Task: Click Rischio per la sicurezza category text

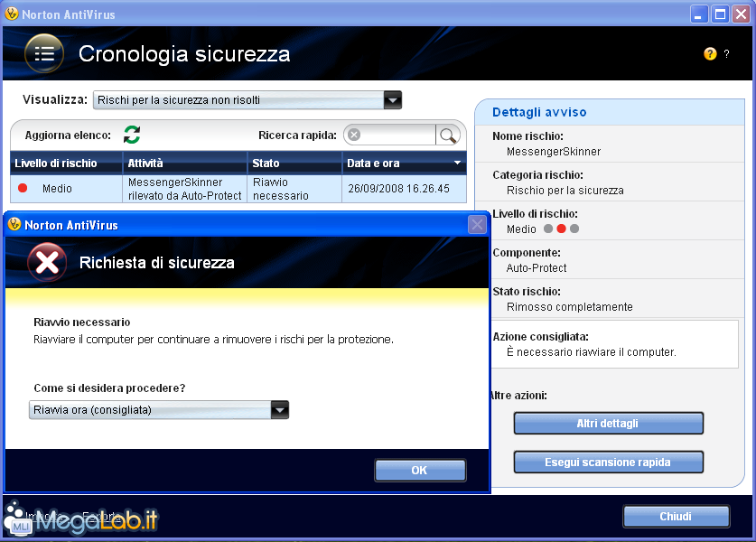Action: pos(565,191)
